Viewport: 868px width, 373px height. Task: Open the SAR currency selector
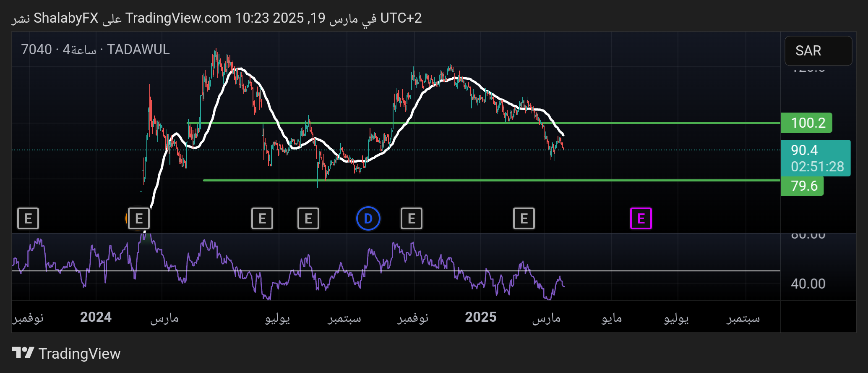(x=818, y=51)
